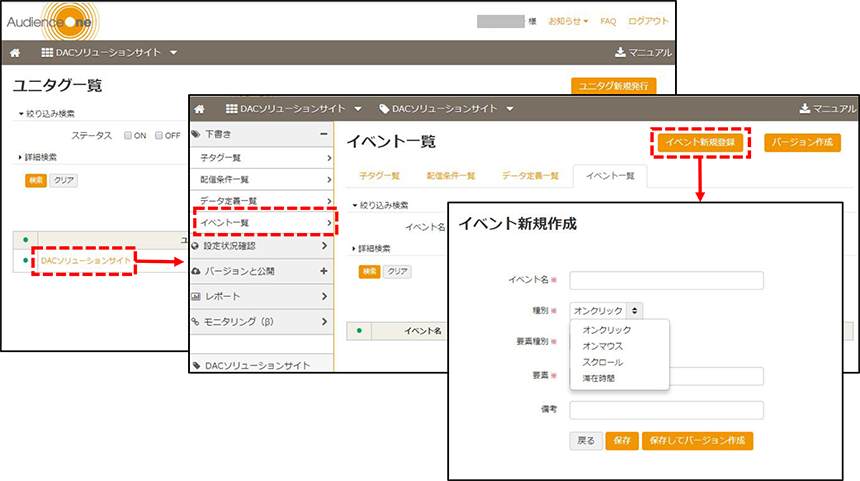
Task: Click the link icon beside モニタリング (β)
Action: tap(195, 321)
